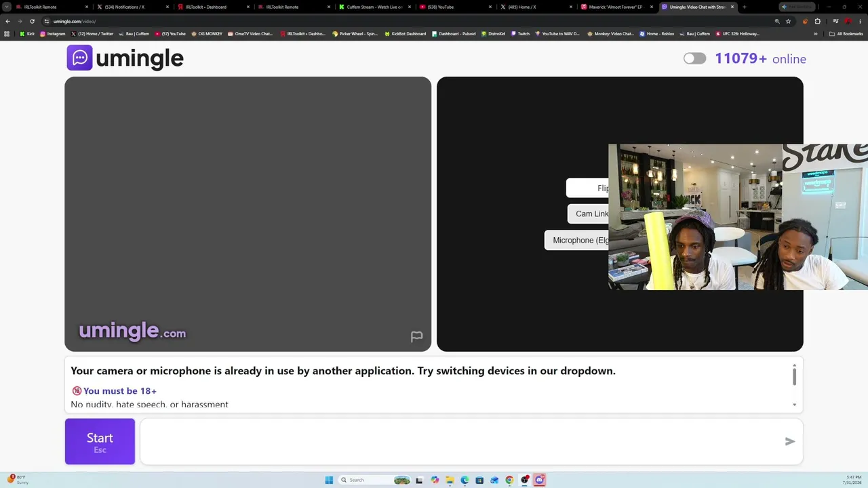Click the browser back arrow
The image size is (868, 488).
pos(7,21)
